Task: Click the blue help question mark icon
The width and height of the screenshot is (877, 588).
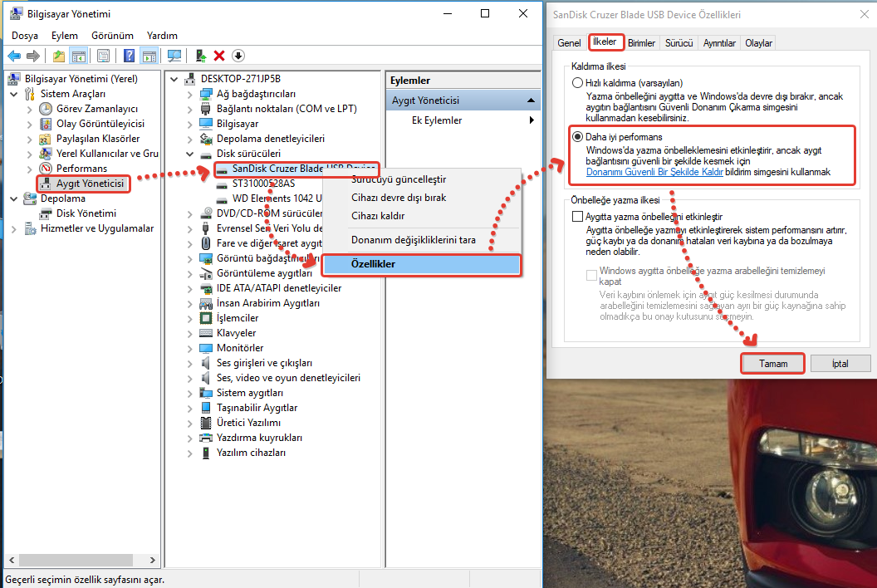Action: (130, 56)
